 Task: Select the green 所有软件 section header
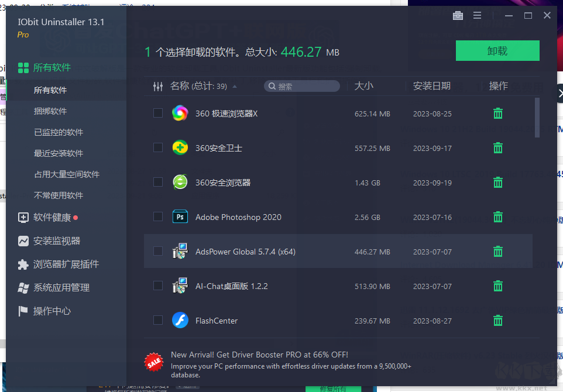click(44, 67)
